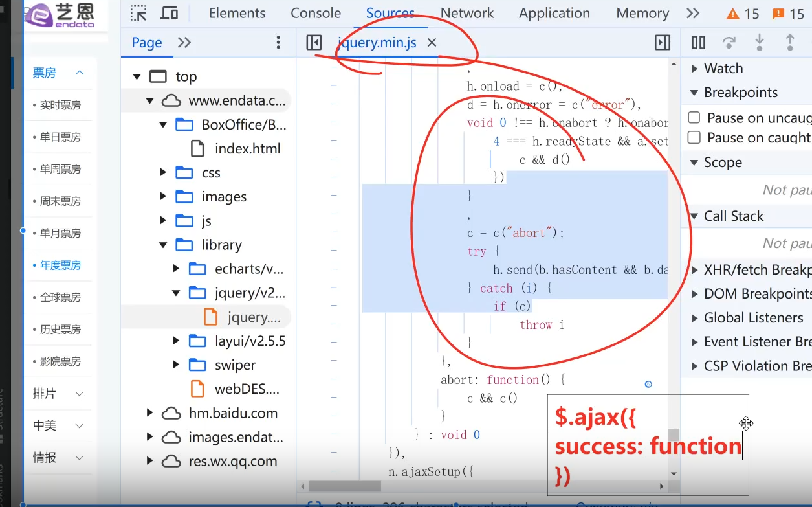This screenshot has width=812, height=507.
Task: Open the more DevTools tabs chevron
Action: (693, 13)
